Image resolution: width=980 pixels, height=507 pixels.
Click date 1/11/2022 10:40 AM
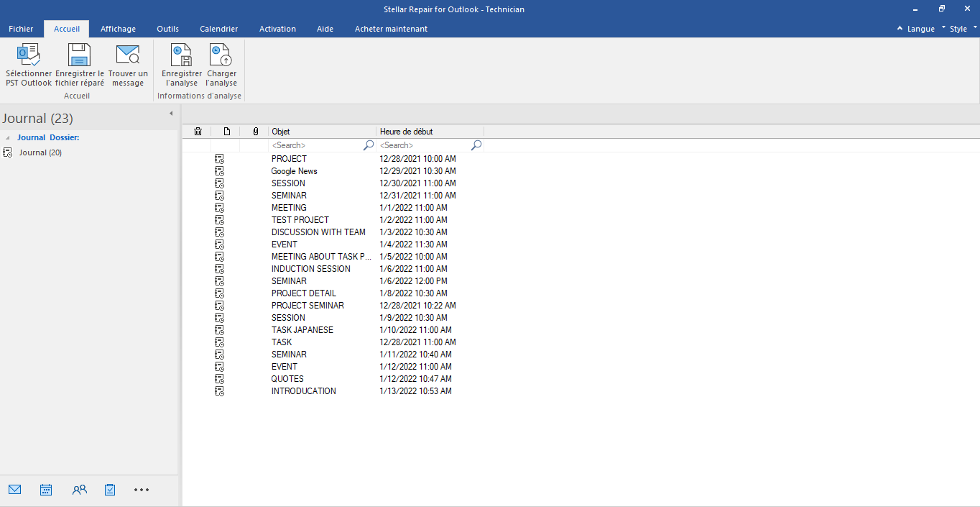tap(415, 355)
